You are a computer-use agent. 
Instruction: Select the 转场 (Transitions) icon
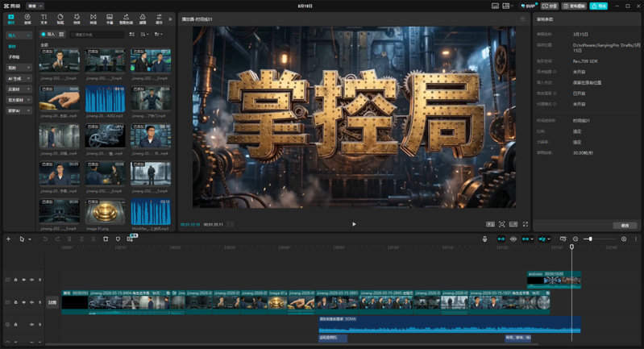[93, 19]
